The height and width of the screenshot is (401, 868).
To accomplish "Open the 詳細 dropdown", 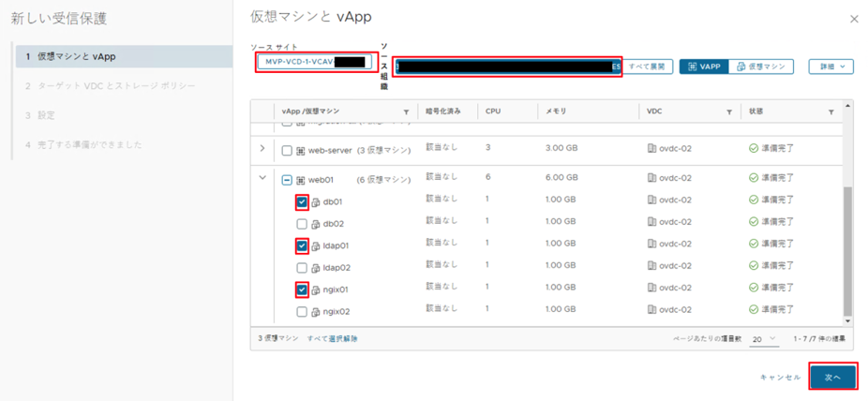I will coord(831,67).
